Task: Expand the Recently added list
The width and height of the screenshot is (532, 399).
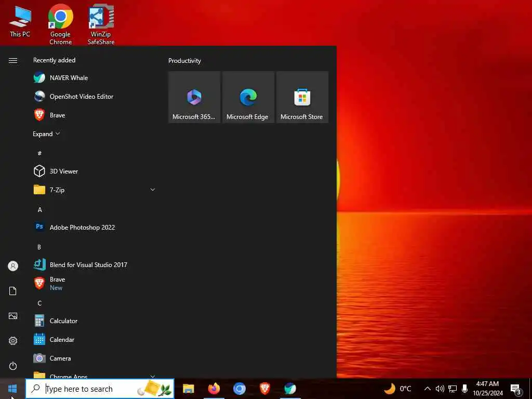Action: tap(46, 134)
